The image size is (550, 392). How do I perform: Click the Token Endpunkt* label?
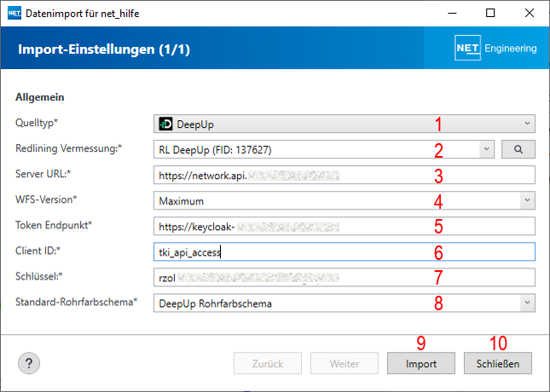click(54, 225)
